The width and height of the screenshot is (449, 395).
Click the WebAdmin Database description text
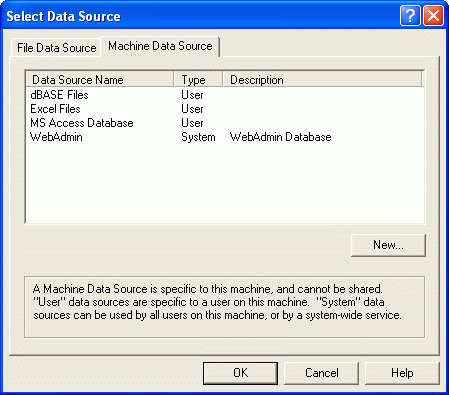[280, 137]
